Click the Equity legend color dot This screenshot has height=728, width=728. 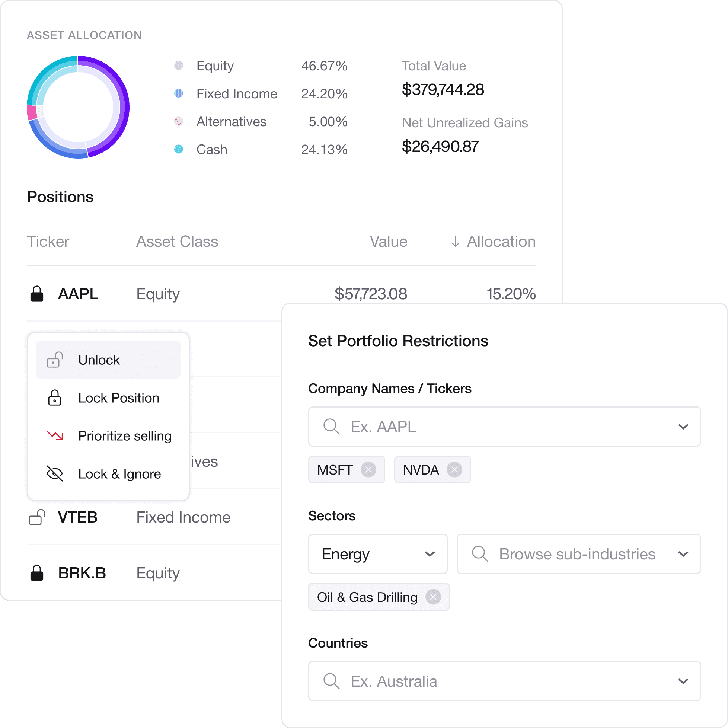179,66
